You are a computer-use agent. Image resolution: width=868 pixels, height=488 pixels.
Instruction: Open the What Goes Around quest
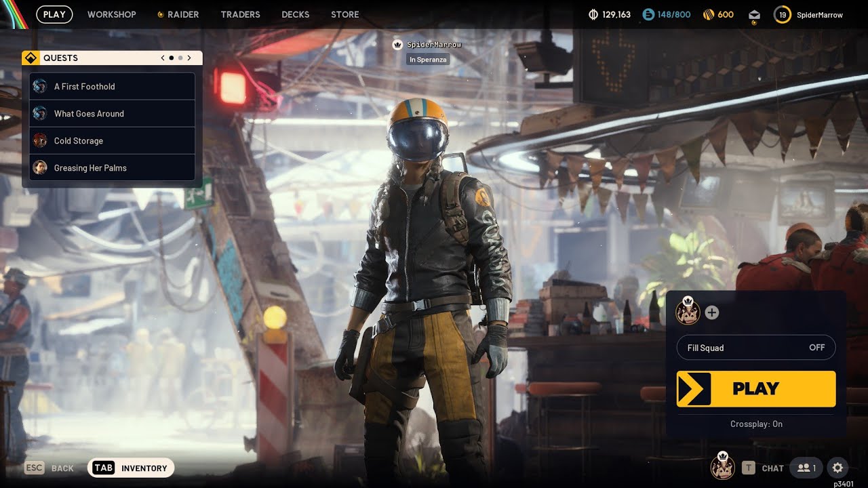click(112, 113)
